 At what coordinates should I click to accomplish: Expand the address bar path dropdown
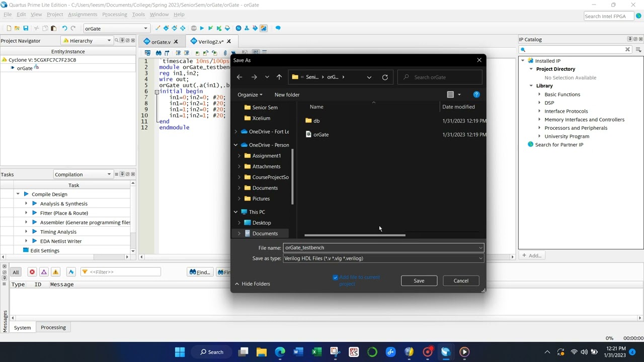[x=369, y=77]
